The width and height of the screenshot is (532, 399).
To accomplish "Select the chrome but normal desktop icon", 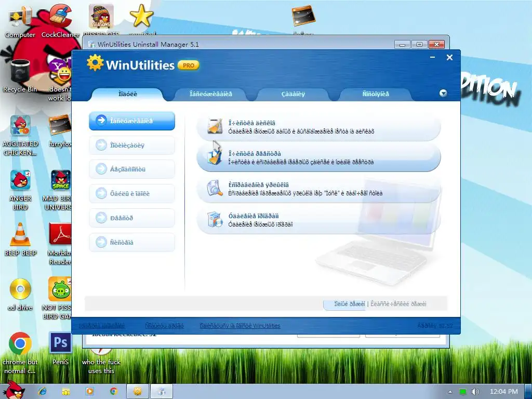I will click(20, 353).
